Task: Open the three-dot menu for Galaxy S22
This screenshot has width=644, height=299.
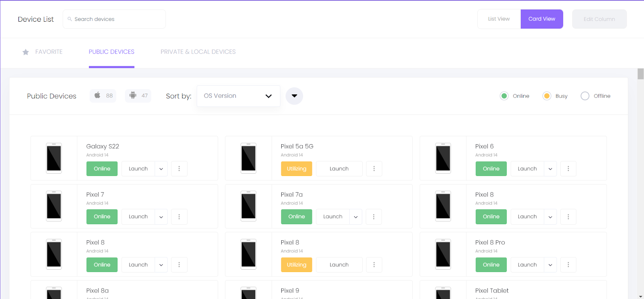Action: tap(179, 169)
